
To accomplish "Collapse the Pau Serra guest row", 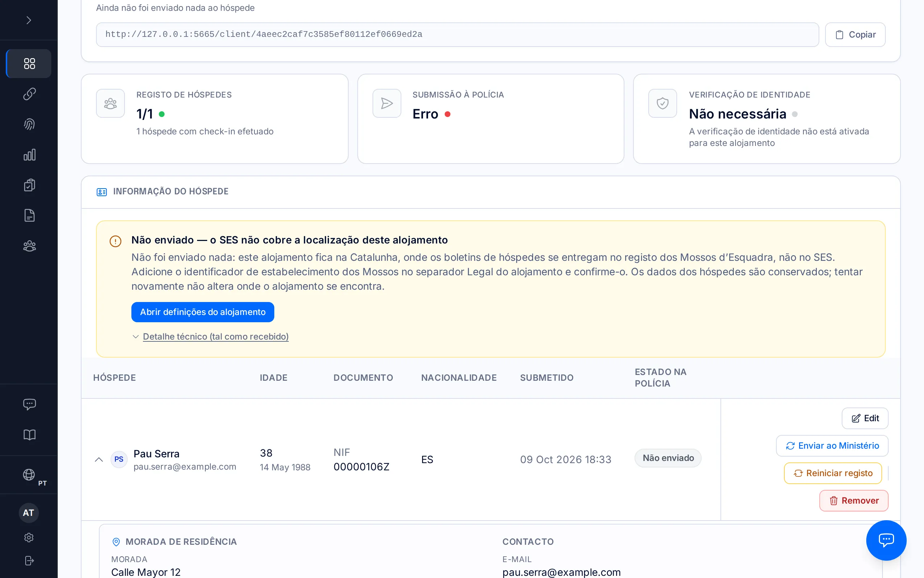I will click(99, 460).
